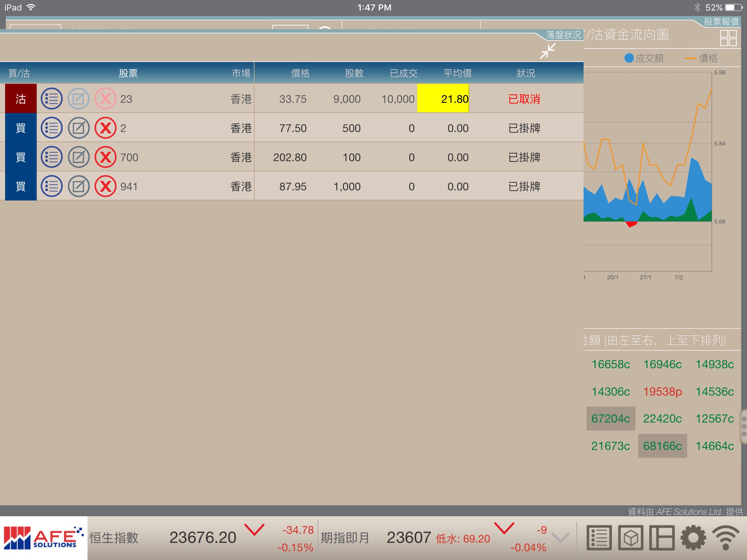Tap the 已掛牌 status for stock 941
This screenshot has height=560, width=747.
coord(524,186)
